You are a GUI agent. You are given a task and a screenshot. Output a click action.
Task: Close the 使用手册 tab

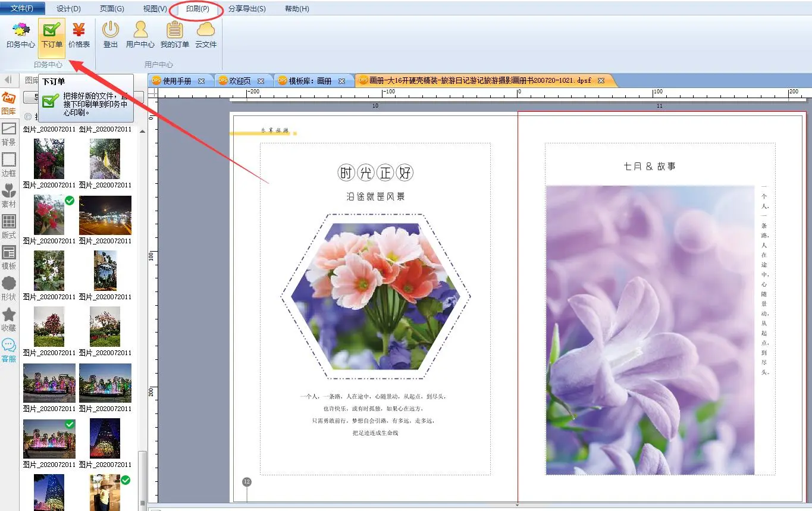pyautogui.click(x=201, y=81)
